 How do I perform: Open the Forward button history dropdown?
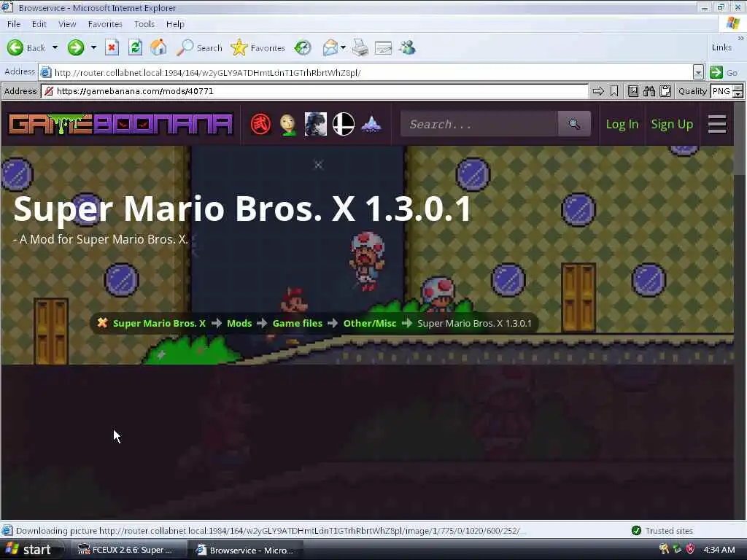pyautogui.click(x=93, y=47)
